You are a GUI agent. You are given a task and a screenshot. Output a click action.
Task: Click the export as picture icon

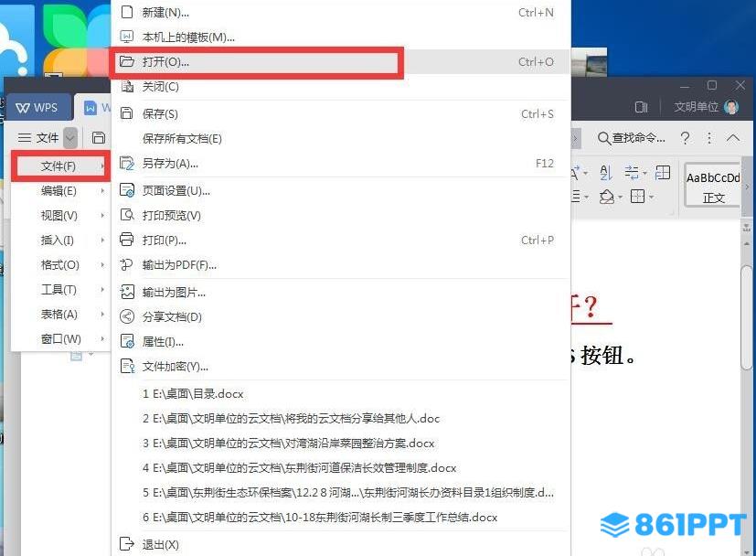(x=127, y=292)
